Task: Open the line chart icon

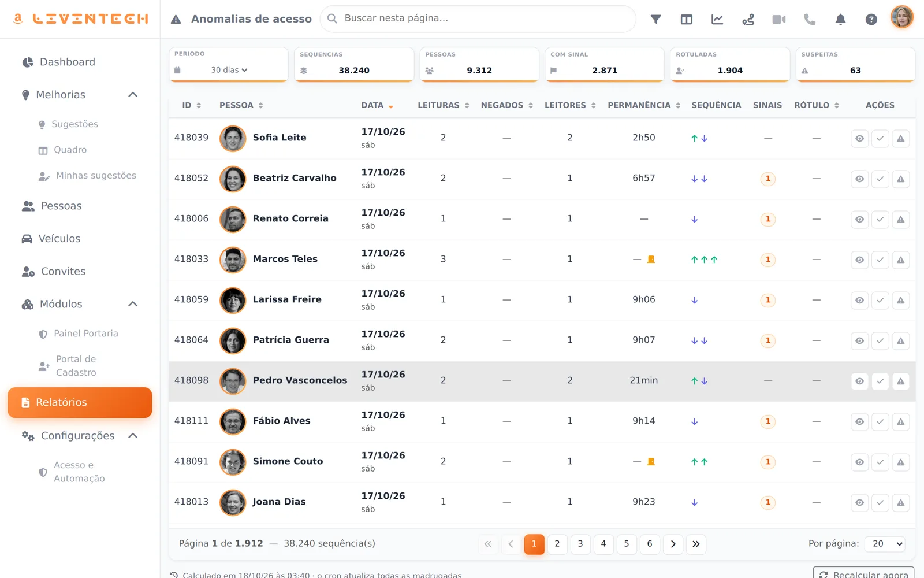Action: (x=717, y=19)
